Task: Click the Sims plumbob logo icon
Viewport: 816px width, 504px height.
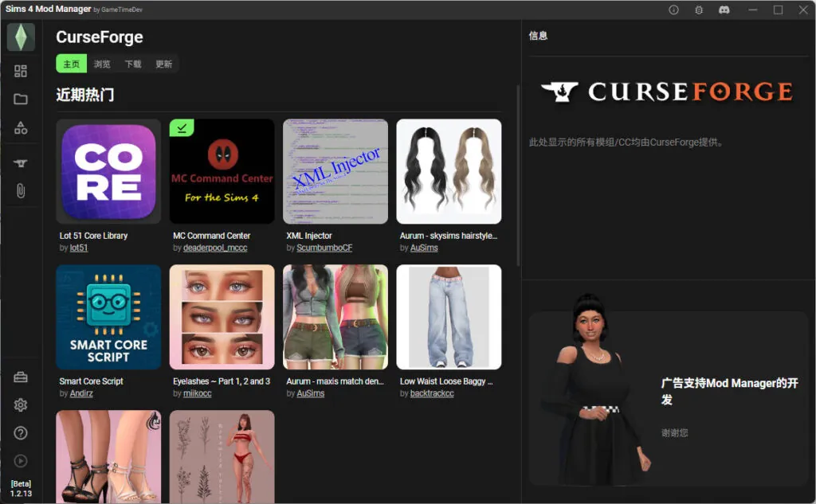Action: coord(21,37)
